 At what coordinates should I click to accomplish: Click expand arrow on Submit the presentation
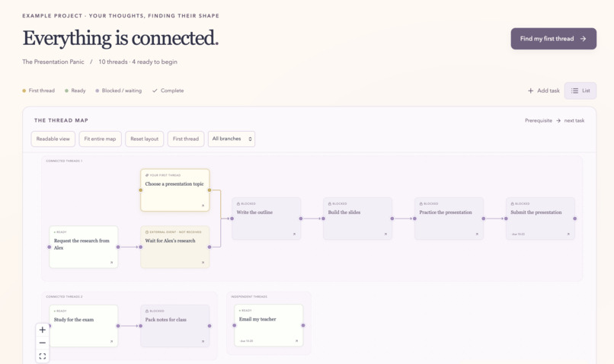[568, 234]
